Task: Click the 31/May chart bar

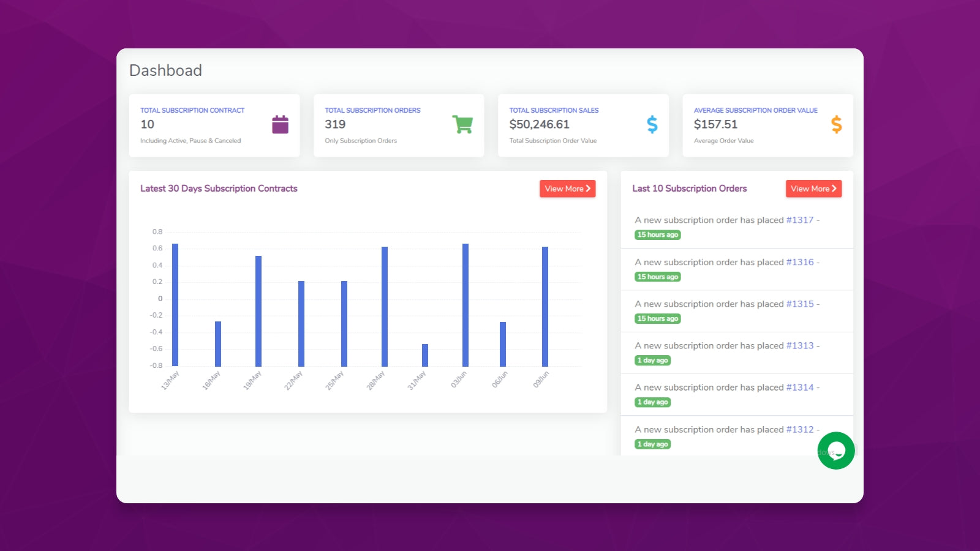Action: 425,355
